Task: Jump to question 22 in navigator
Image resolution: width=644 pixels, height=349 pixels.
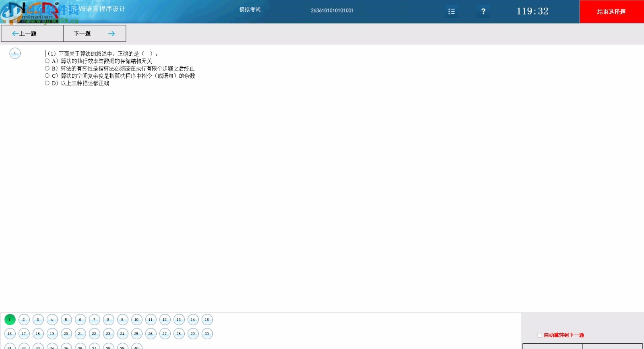Action: (x=94, y=334)
